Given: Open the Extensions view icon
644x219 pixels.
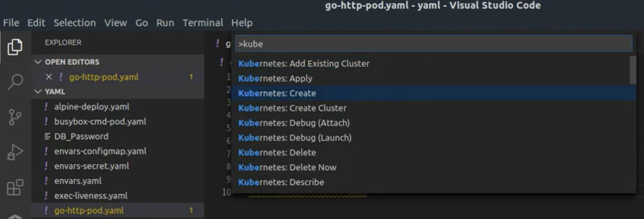Looking at the screenshot, I should point(15,187).
